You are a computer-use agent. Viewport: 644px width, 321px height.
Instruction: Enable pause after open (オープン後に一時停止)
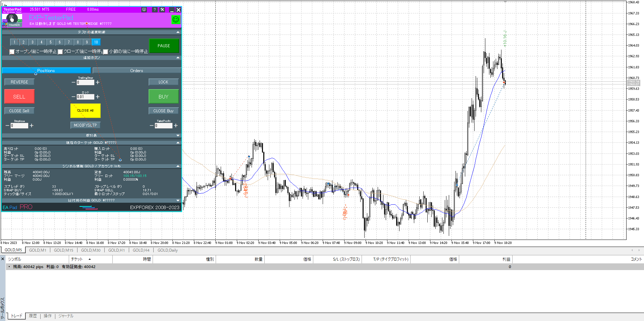12,52
